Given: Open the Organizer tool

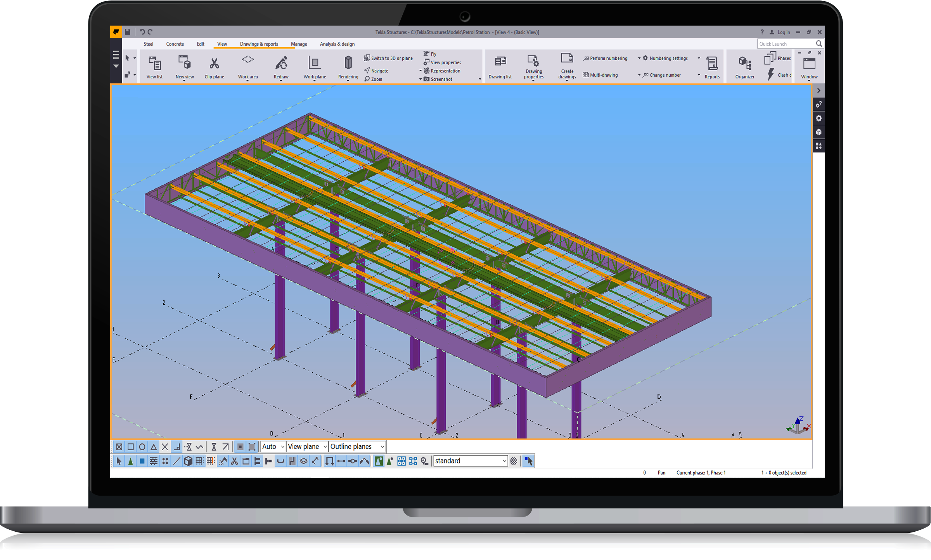Looking at the screenshot, I should (744, 63).
